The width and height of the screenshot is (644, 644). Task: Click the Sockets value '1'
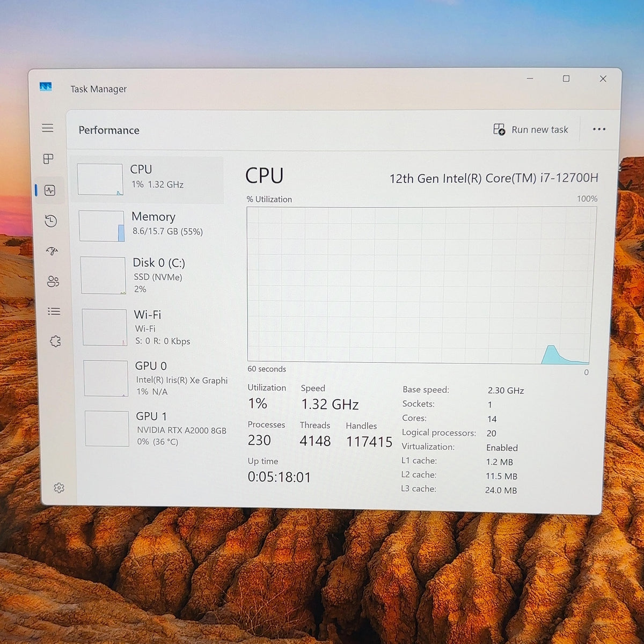click(489, 405)
